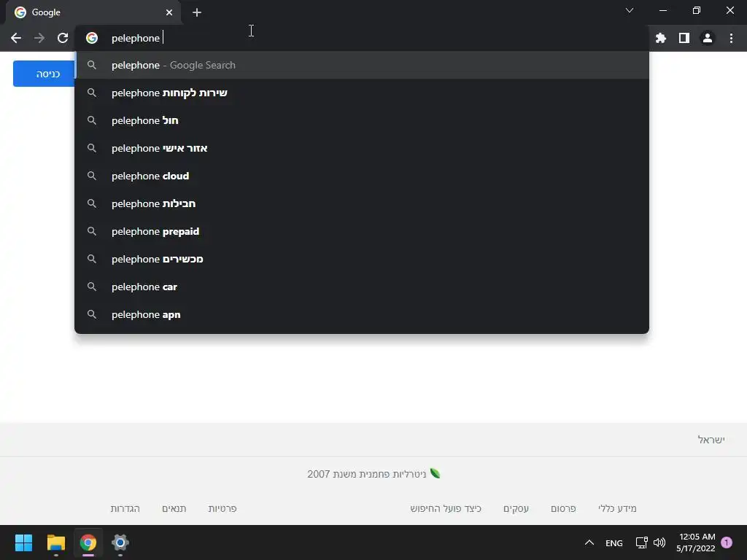Open the Chrome extensions puzzle icon
This screenshot has height=560, width=747.
coord(661,38)
